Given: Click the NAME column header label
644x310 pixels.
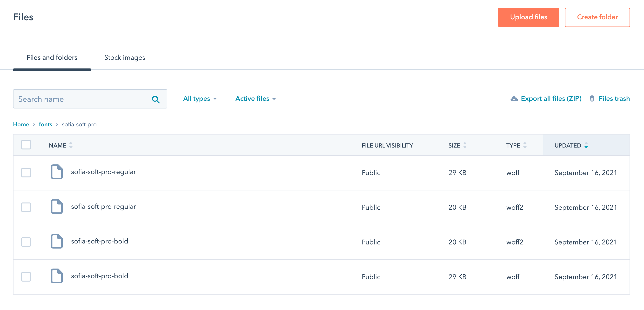Looking at the screenshot, I should (x=58, y=146).
